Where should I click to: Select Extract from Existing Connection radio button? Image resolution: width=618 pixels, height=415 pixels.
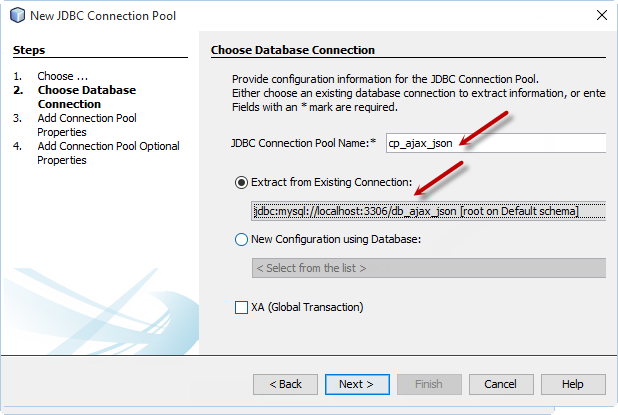point(241,182)
